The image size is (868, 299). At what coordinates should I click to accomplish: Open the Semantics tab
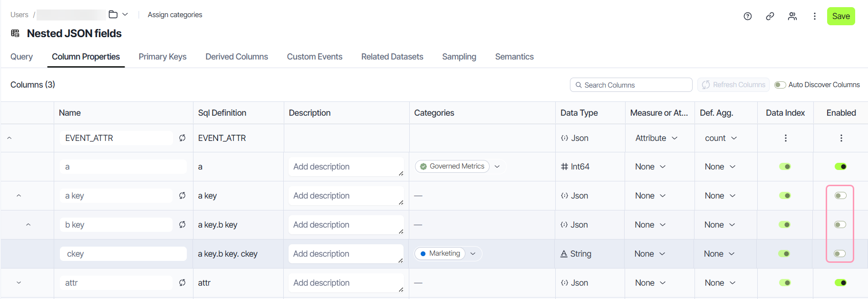click(514, 57)
